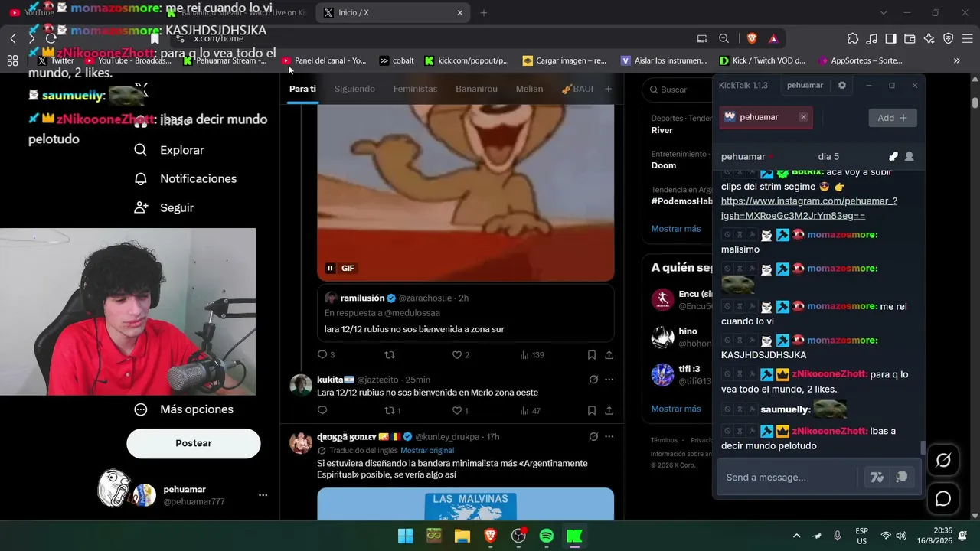Open Grok actions on kukita's post
This screenshot has height=551, width=980.
click(593, 380)
